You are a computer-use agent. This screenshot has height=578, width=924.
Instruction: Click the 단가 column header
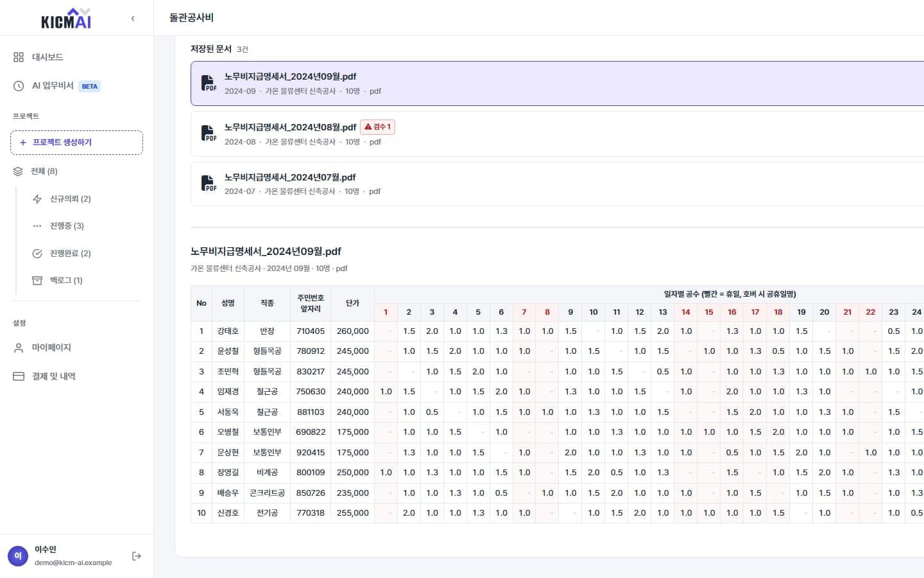(352, 303)
